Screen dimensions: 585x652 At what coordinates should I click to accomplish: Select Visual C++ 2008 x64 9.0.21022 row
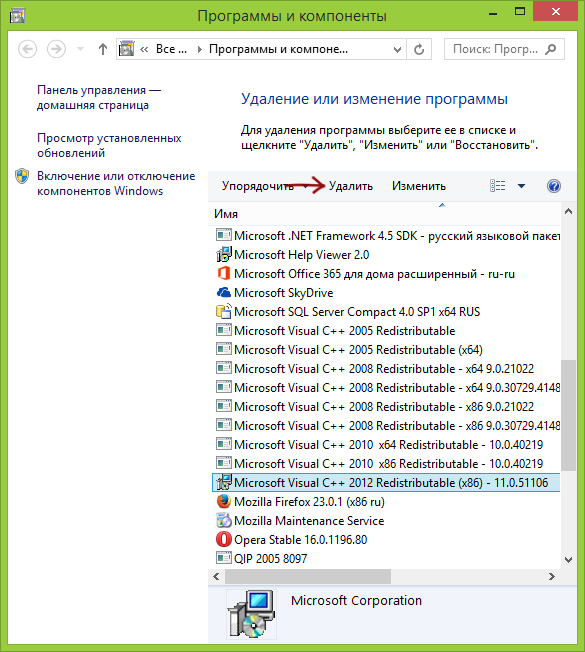tap(386, 368)
